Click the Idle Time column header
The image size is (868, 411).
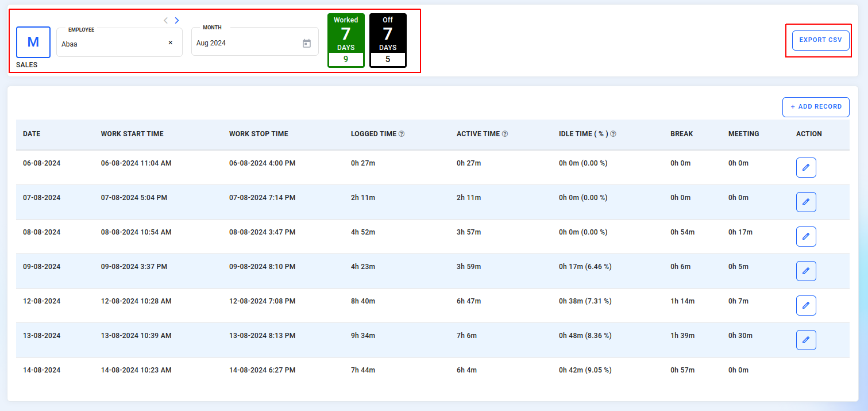coord(584,134)
